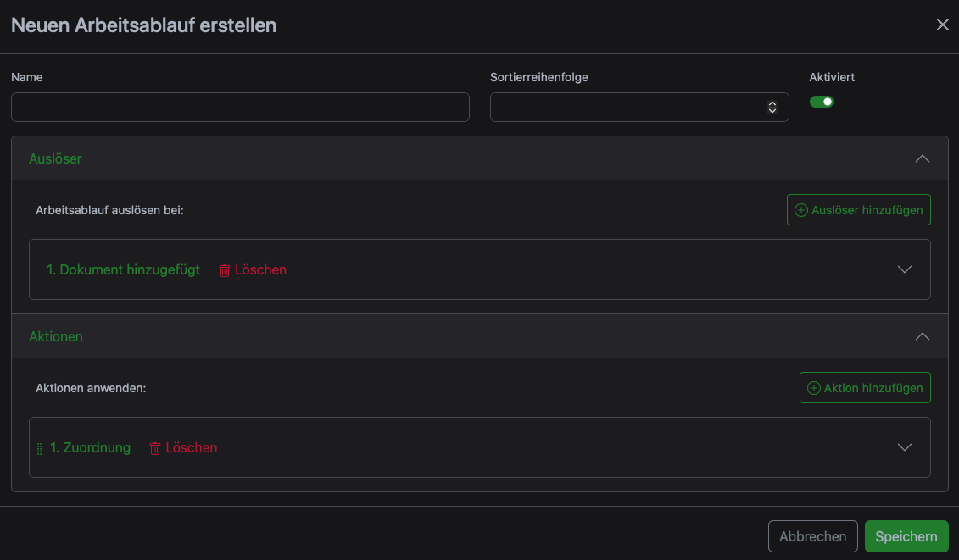959x560 pixels.
Task: Select the 1. Zuordnung label
Action: coord(90,447)
